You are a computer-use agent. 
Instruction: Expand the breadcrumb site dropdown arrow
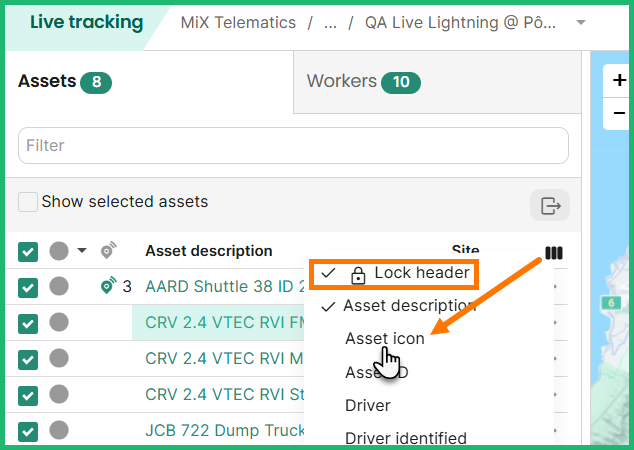coord(580,23)
